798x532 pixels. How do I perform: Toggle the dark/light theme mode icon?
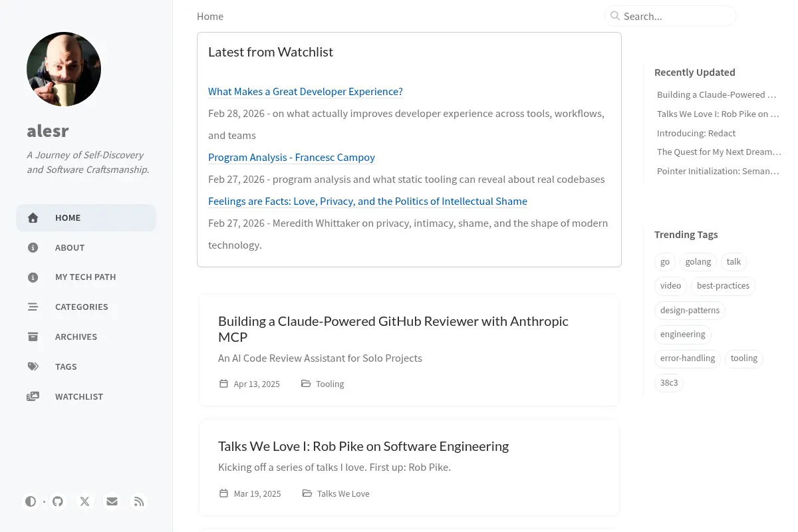point(31,501)
